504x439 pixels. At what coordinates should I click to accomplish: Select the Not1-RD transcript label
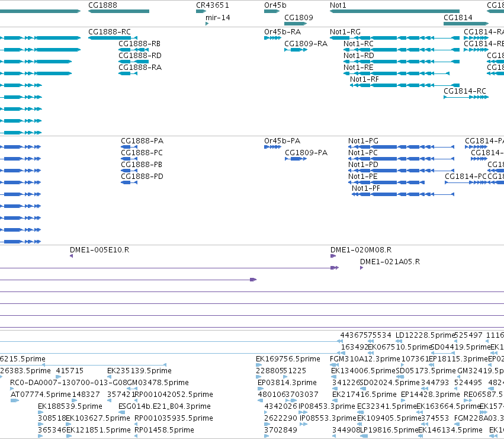[359, 56]
